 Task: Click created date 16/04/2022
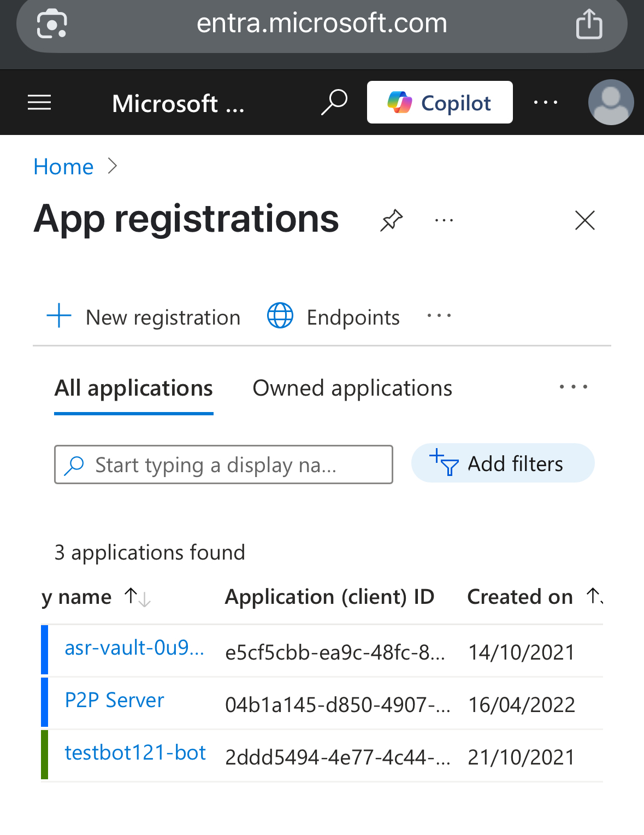coord(522,705)
